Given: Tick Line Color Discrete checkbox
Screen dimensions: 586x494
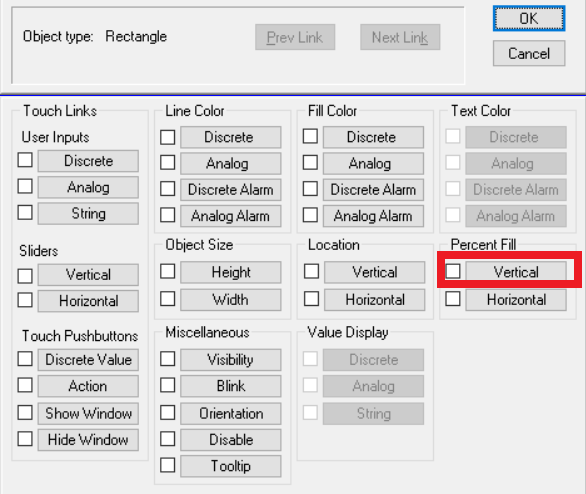Looking at the screenshot, I should pyautogui.click(x=167, y=137).
